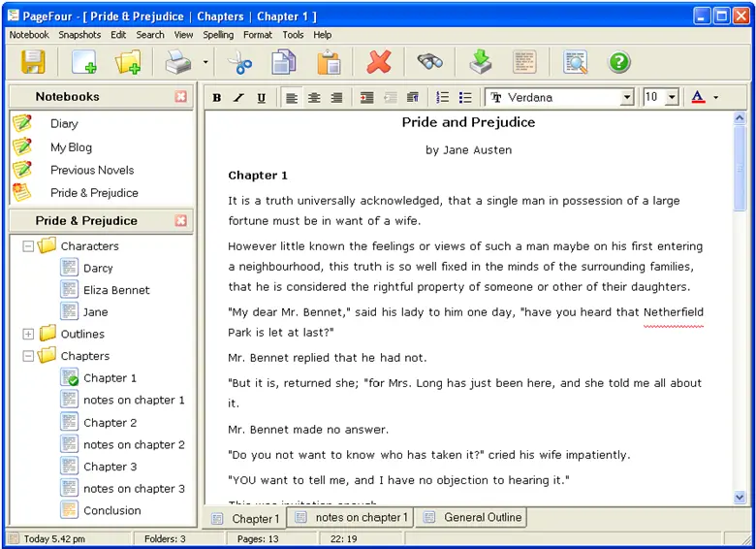The height and width of the screenshot is (549, 756).
Task: Open the Previous Novels notebook
Action: tap(92, 170)
